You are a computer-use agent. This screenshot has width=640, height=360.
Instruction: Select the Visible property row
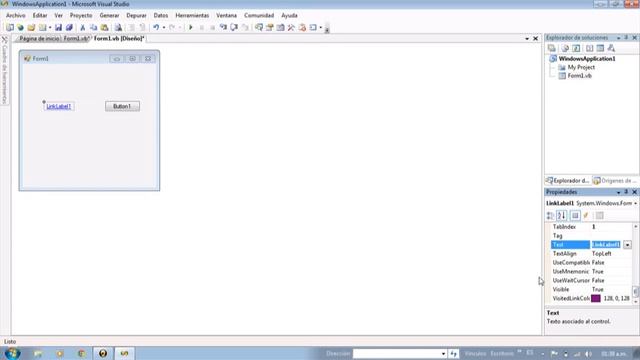point(591,289)
